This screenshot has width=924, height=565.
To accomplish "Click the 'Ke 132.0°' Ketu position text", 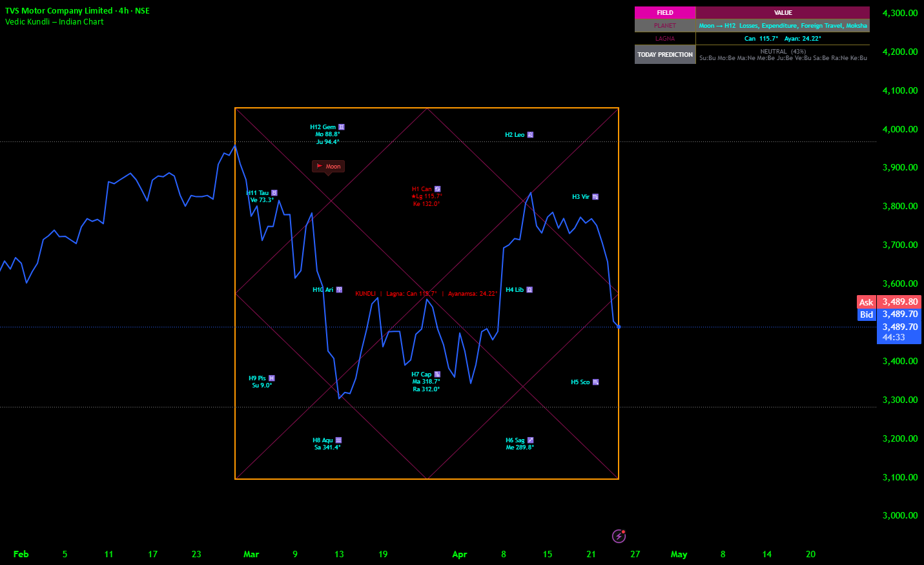I will click(x=426, y=204).
